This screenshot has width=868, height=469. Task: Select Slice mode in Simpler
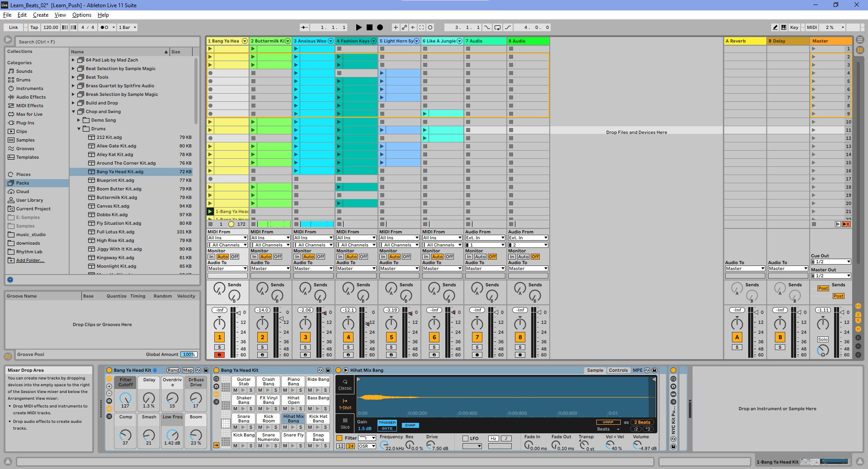pos(345,423)
